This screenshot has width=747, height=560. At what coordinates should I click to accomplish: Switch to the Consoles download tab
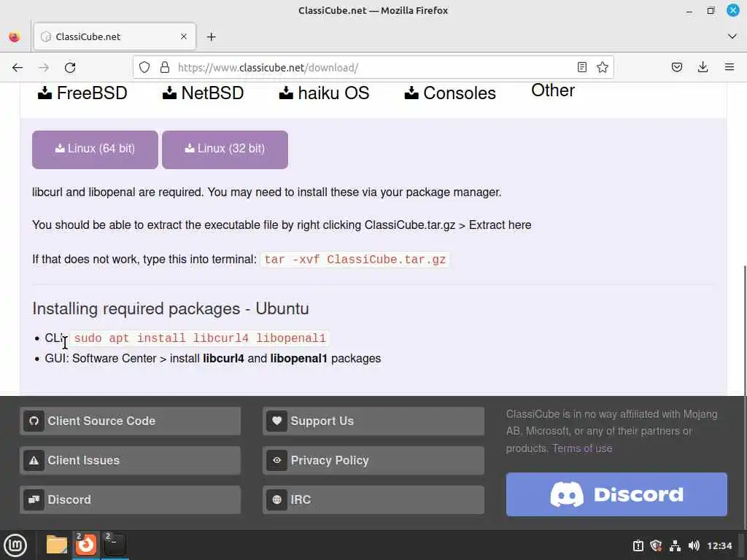(x=450, y=93)
